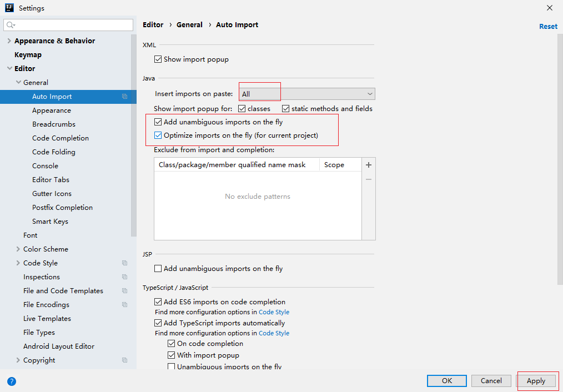Screen dimensions: 563x392
Task: Click the project-level icon beside Code Style
Action: [124, 263]
